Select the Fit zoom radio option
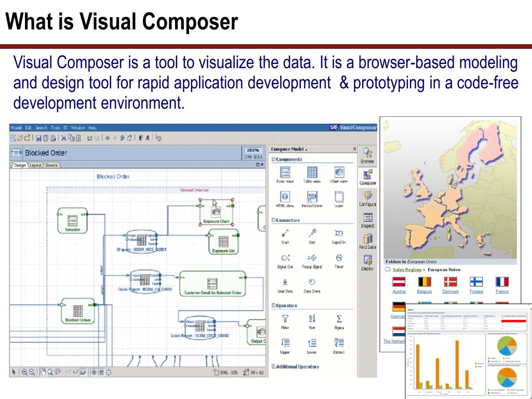The width and height of the screenshot is (532, 399). (248, 157)
